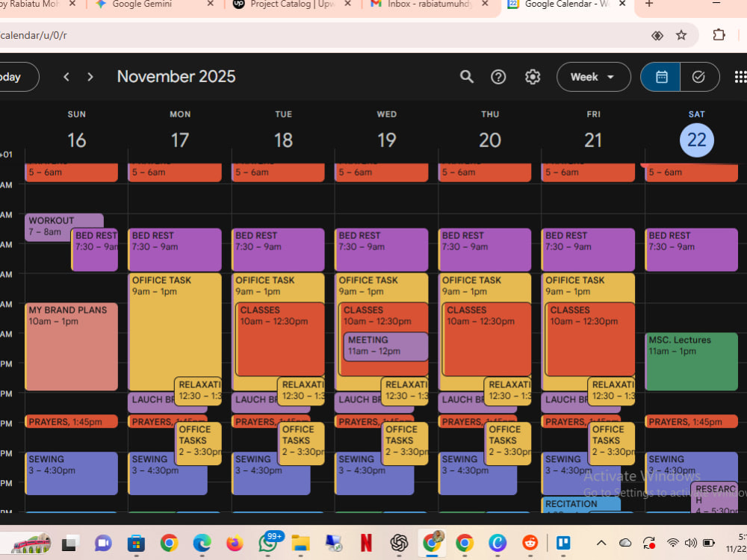Open the calendar search

point(466,77)
